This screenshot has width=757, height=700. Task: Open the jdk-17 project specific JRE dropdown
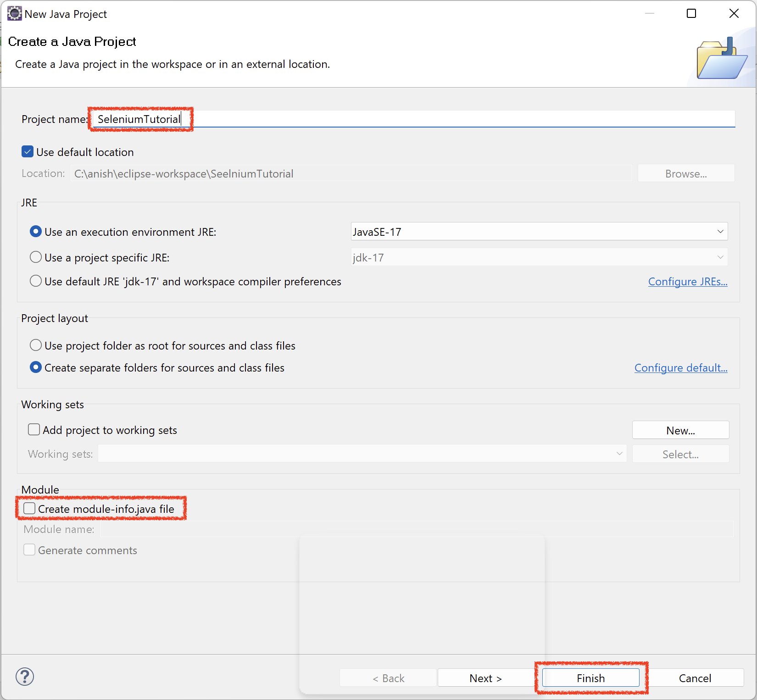click(x=539, y=257)
